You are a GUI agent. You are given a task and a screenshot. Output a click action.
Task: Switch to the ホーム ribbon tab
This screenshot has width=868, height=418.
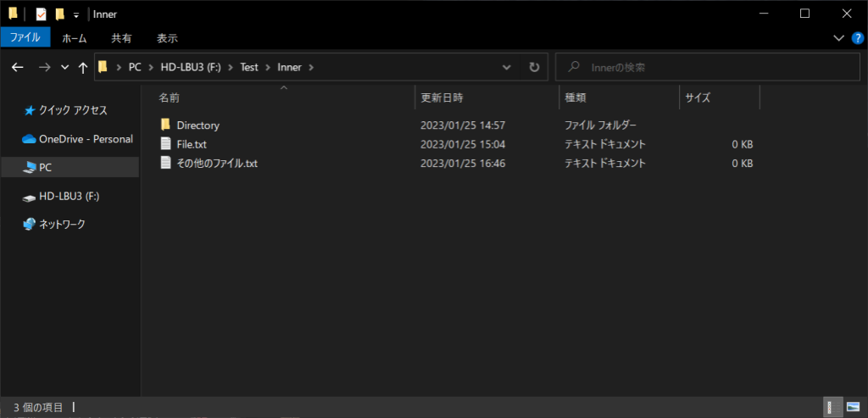(x=75, y=38)
